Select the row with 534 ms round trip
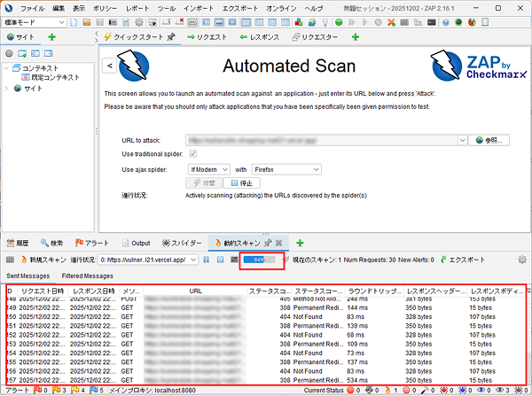The height and width of the screenshot is (396, 532). (266, 380)
